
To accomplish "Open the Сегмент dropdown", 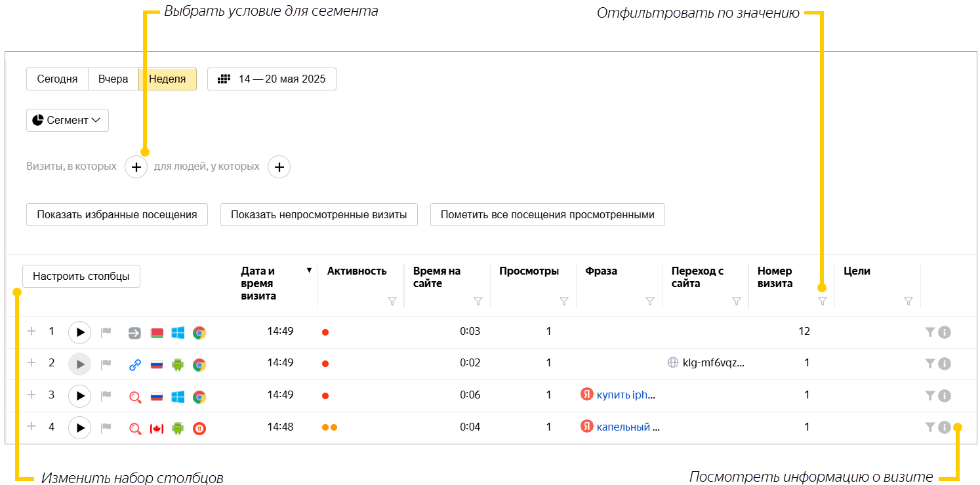I will [x=67, y=121].
